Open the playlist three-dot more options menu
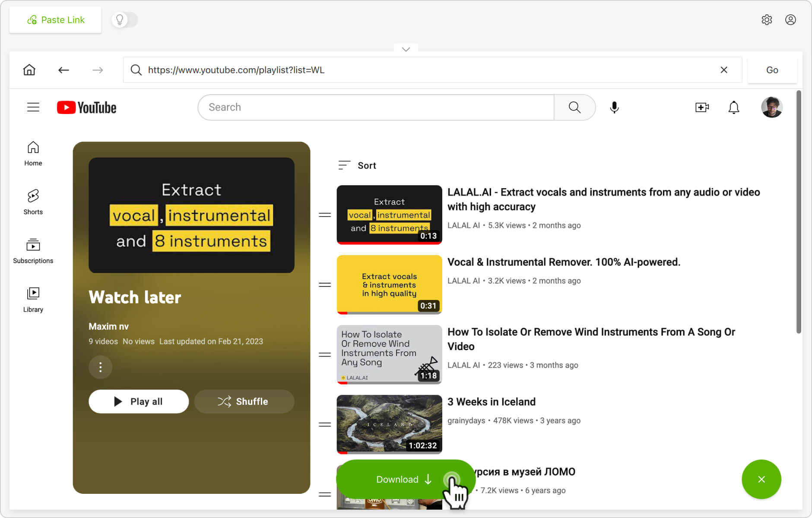Image resolution: width=812 pixels, height=518 pixels. tap(100, 367)
